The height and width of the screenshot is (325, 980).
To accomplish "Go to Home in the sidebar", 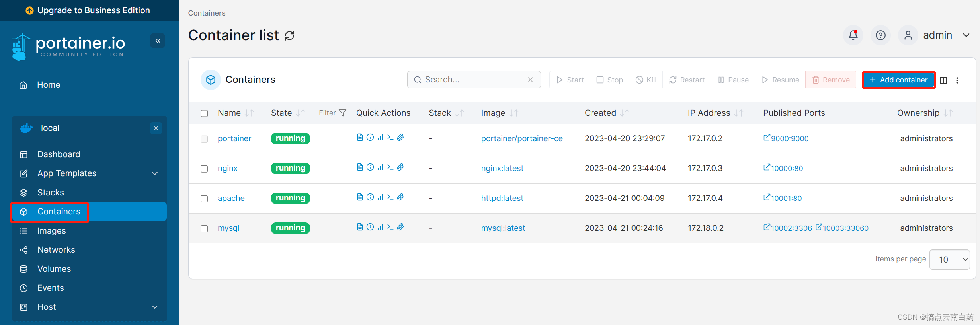I will (90, 85).
